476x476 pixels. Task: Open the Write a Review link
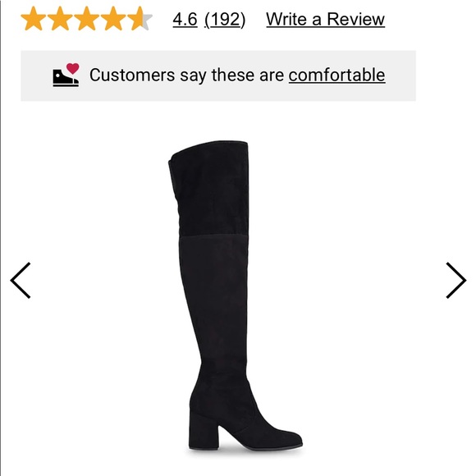click(x=326, y=20)
